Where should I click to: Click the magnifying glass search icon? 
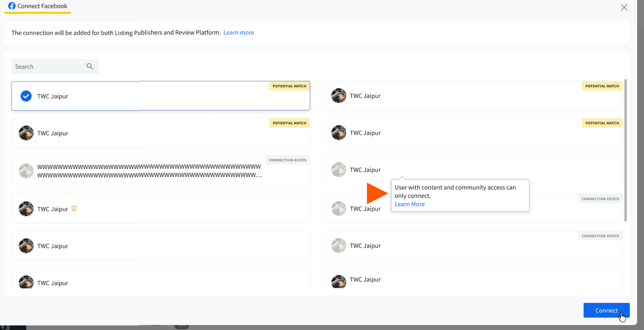(90, 66)
